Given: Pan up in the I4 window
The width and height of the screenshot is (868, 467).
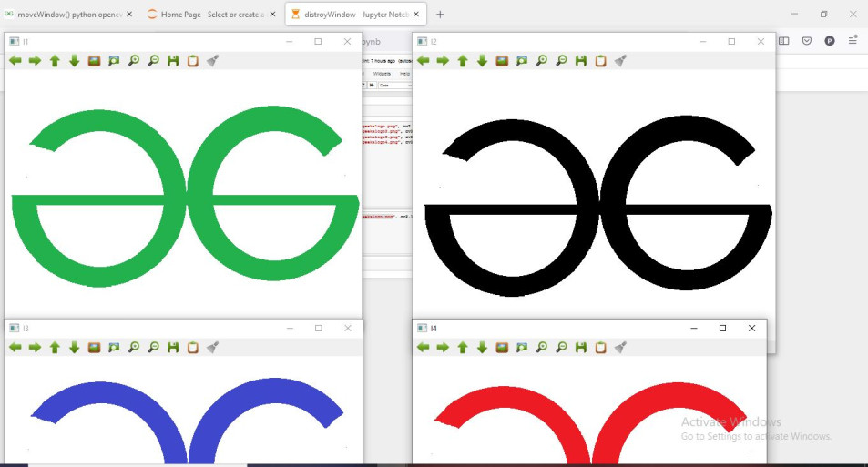Looking at the screenshot, I should pyautogui.click(x=463, y=348).
